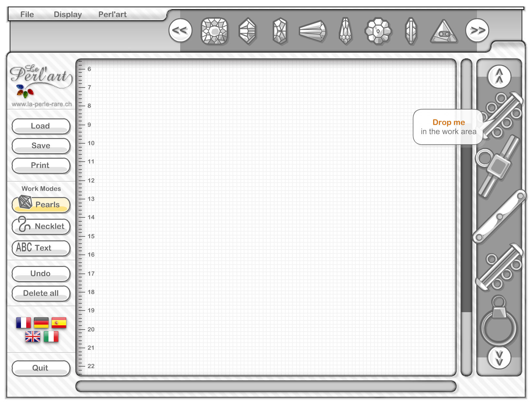The image size is (532, 404).
Task: Enable Text work mode
Action: click(x=41, y=248)
